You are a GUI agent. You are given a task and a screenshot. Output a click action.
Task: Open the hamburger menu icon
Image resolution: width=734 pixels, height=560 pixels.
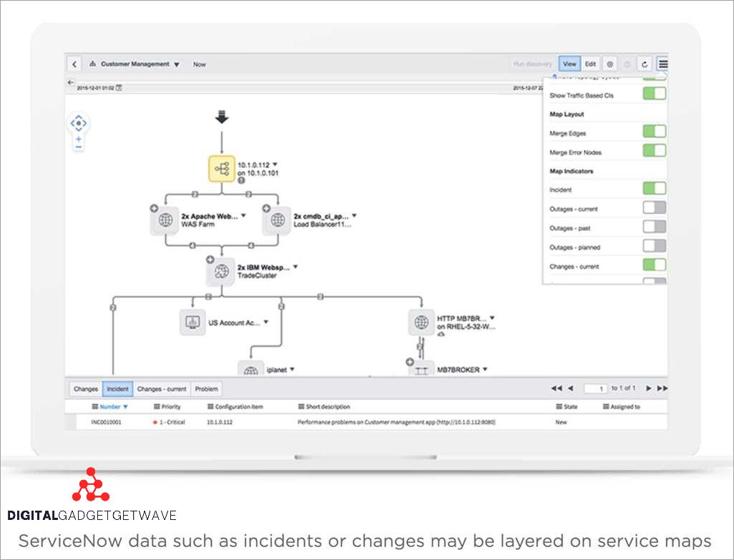coord(663,64)
